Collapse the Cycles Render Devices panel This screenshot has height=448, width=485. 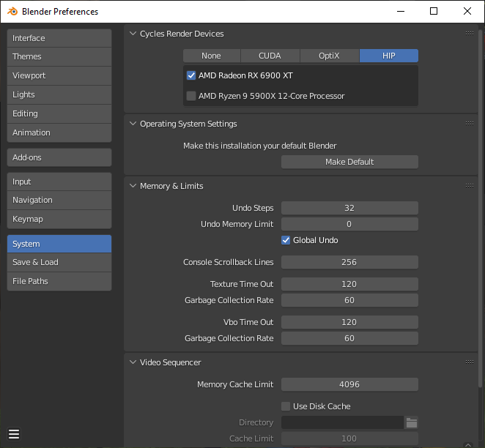tap(133, 34)
